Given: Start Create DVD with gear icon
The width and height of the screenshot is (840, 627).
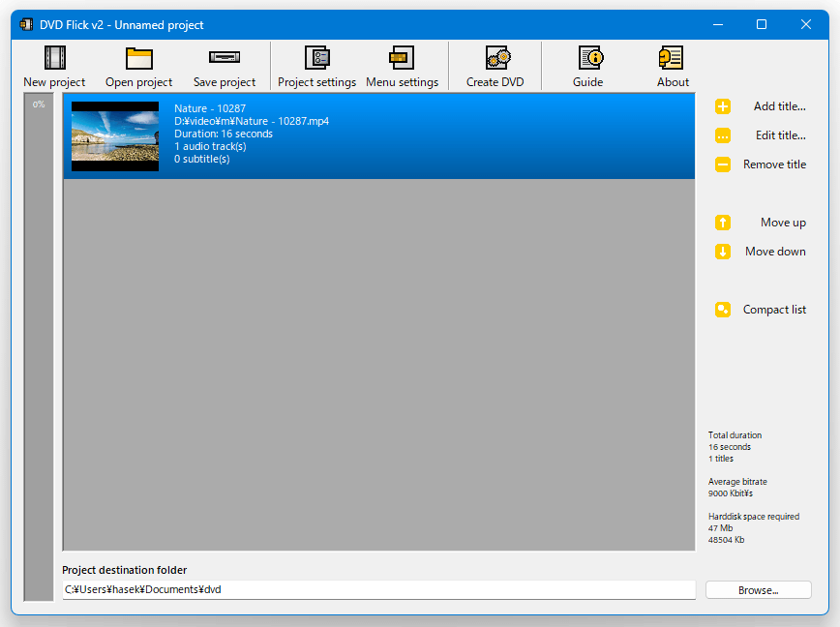Looking at the screenshot, I should coord(497,57).
